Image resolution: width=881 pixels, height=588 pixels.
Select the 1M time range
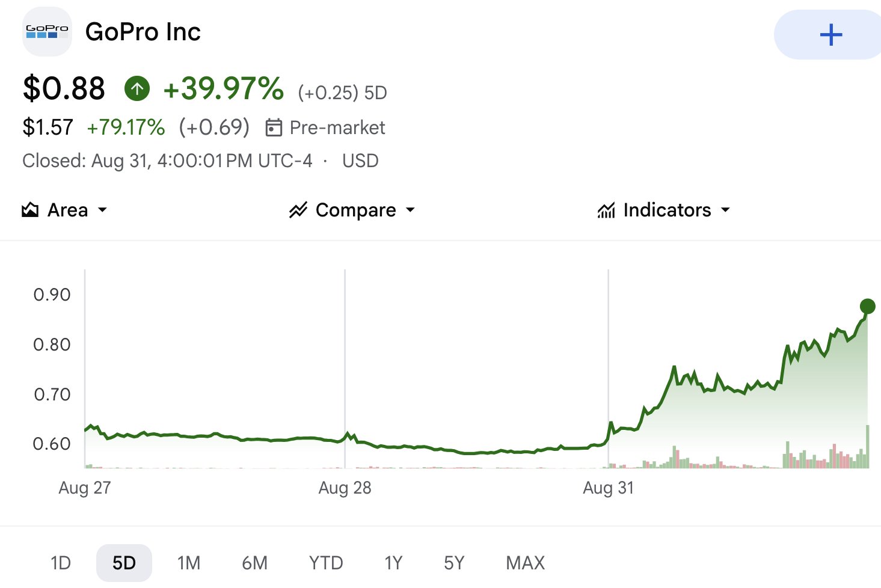coord(189,563)
